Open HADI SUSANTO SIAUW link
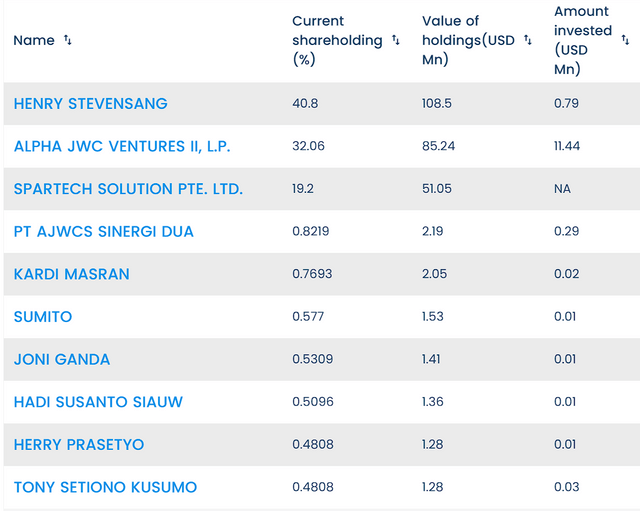Viewport: 640px width, 511px height. point(98,402)
